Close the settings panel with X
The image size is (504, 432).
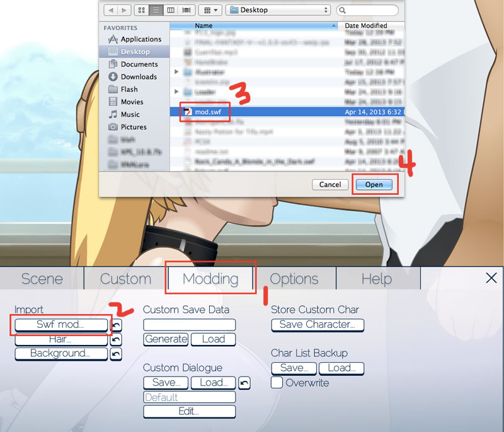click(x=491, y=278)
